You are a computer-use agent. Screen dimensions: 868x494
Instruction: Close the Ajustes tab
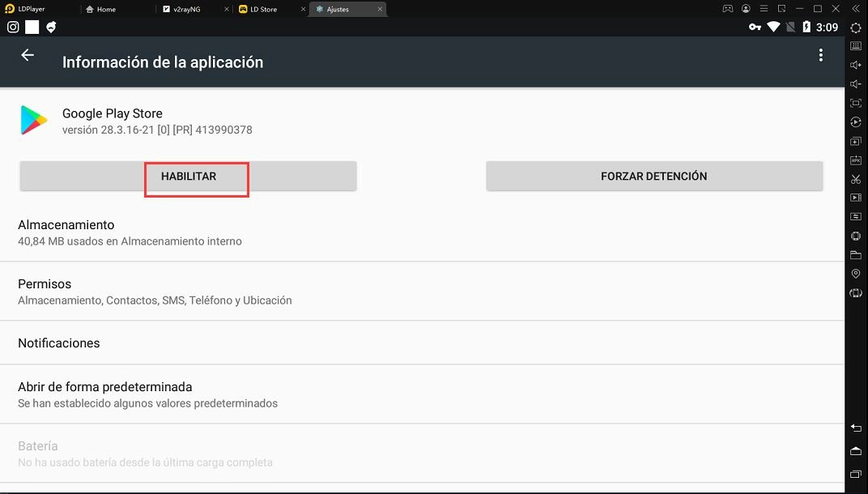380,10
